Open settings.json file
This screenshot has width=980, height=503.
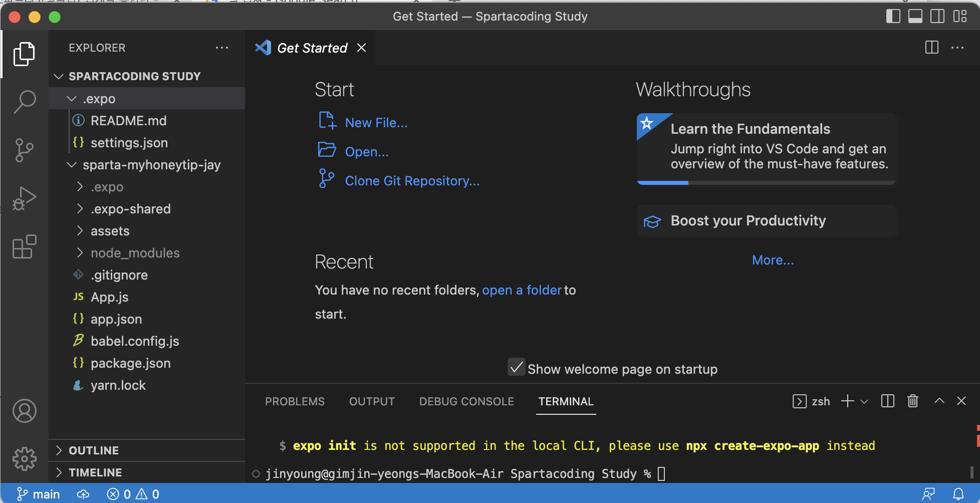click(x=147, y=143)
